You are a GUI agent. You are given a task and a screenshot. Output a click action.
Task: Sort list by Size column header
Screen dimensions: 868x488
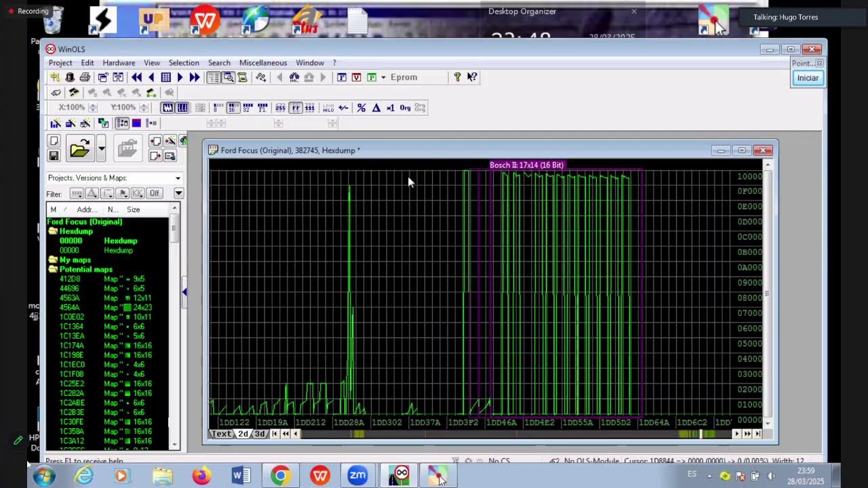pos(134,209)
